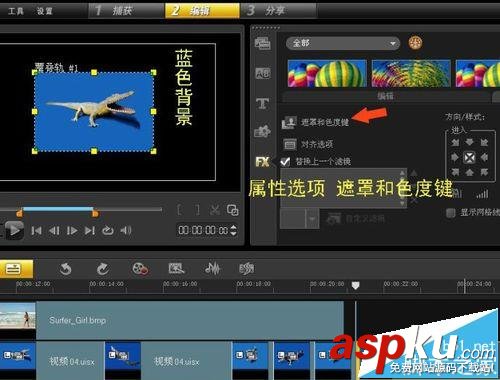This screenshot has width=500, height=380.
Task: Click the Mark-out bracket icon
Action: point(197,210)
